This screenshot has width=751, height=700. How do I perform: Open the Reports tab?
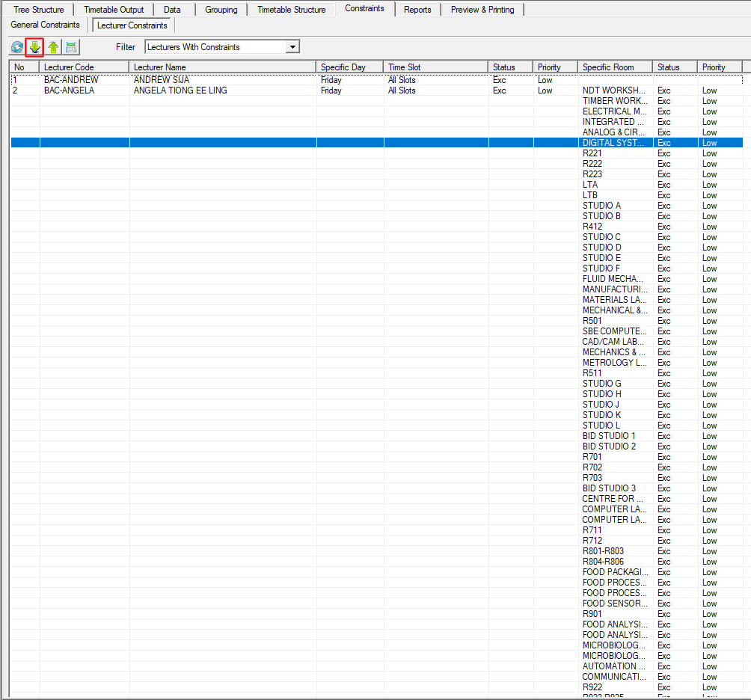coord(417,10)
